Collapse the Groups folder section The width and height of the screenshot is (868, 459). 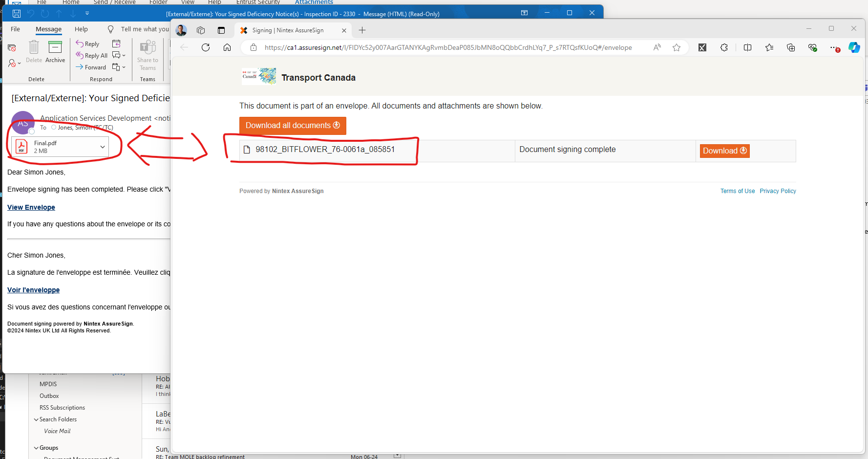click(36, 448)
